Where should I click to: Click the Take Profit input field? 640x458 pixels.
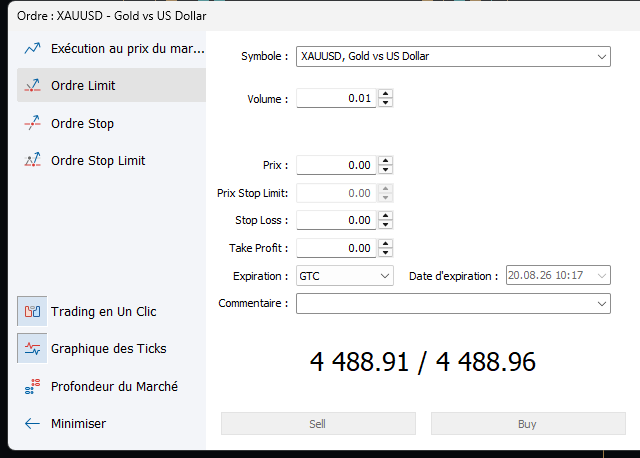click(336, 248)
